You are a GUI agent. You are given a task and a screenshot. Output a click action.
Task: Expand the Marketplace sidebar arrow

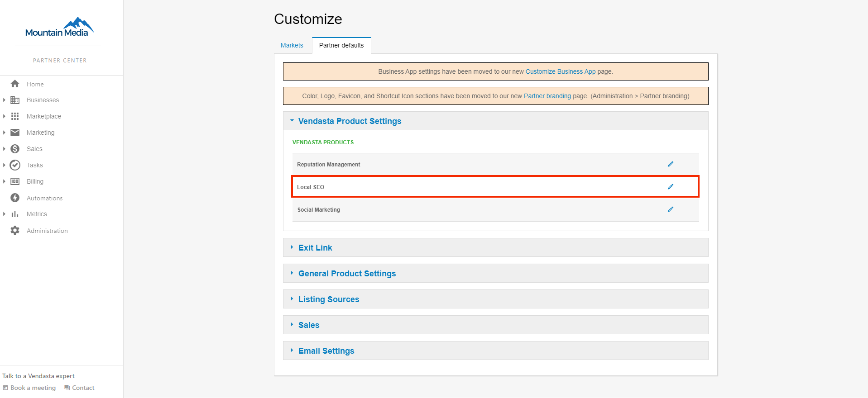click(4, 116)
